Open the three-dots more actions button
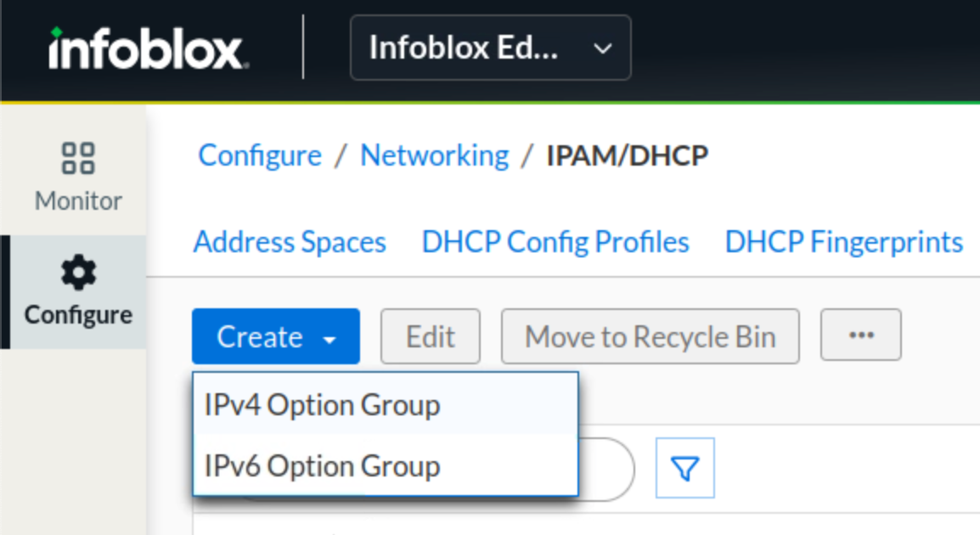 (x=860, y=336)
